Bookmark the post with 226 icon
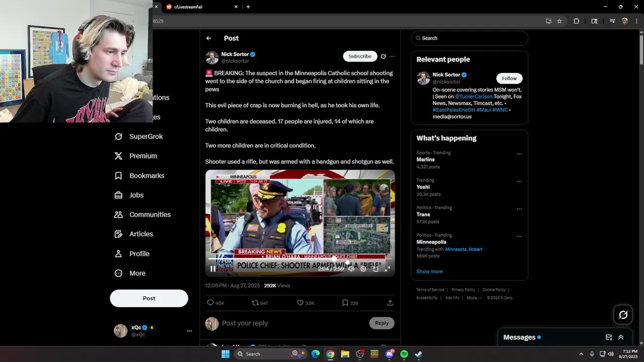Viewport: 644px width, 362px height. coord(350,303)
